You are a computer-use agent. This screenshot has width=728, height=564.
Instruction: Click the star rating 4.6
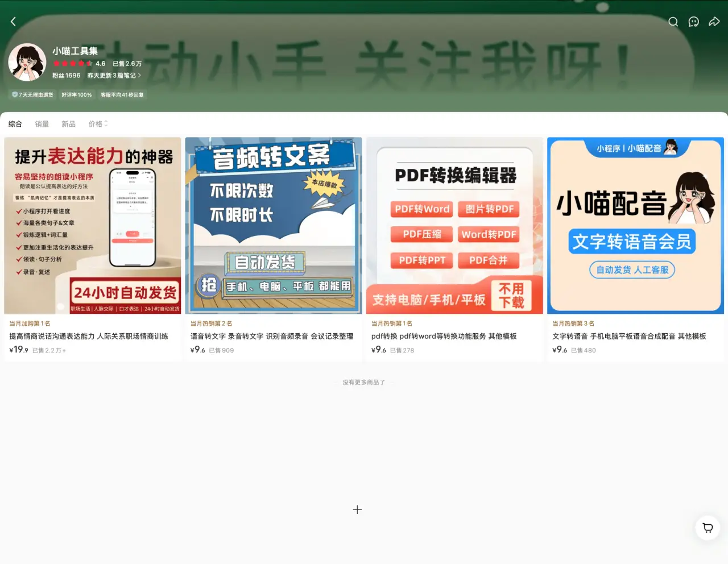tap(79, 64)
